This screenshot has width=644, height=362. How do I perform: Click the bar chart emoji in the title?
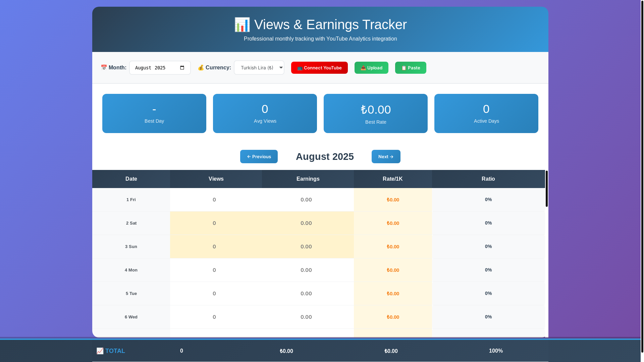[242, 25]
